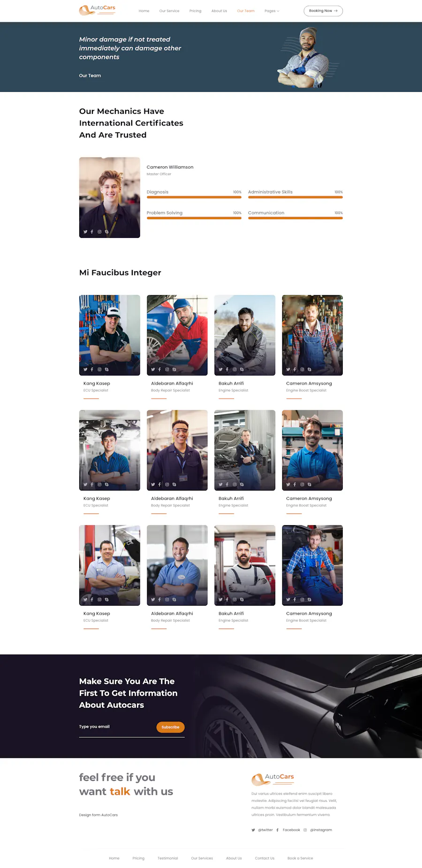Image resolution: width=422 pixels, height=868 pixels.
Task: Open the footer Contact Us link
Action: 265,858
